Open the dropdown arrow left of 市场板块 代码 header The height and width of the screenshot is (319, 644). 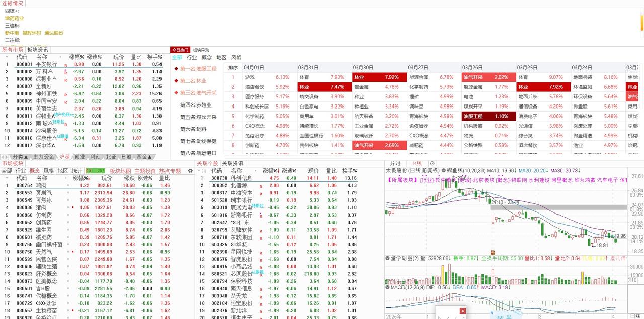point(7,178)
